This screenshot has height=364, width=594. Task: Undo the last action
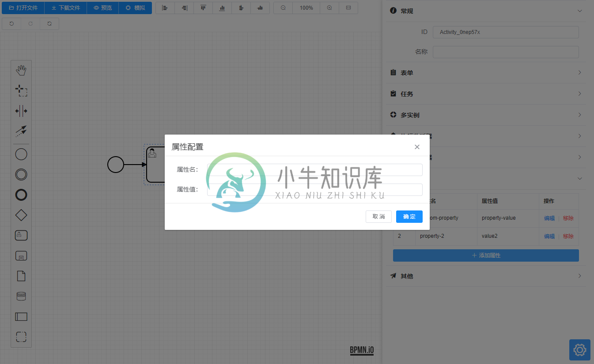coord(11,24)
